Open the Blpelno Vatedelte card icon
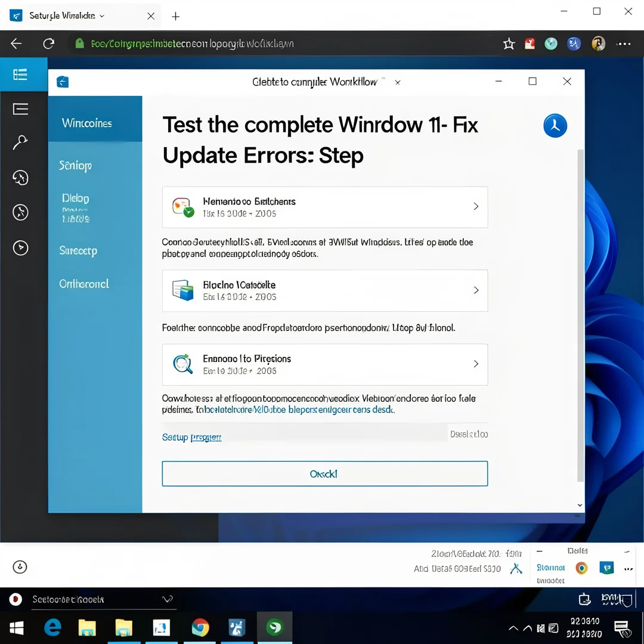 tap(183, 290)
